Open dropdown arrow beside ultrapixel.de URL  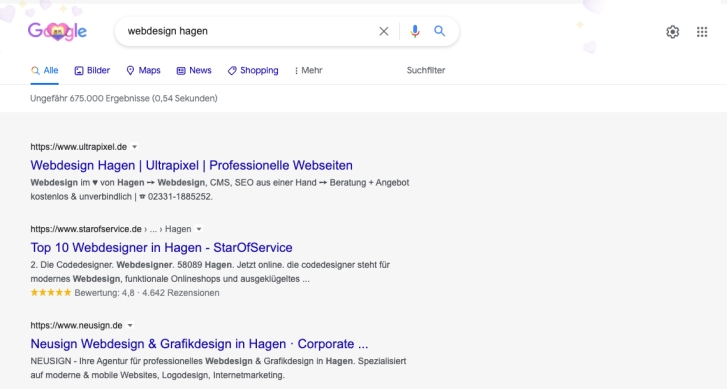click(x=134, y=147)
